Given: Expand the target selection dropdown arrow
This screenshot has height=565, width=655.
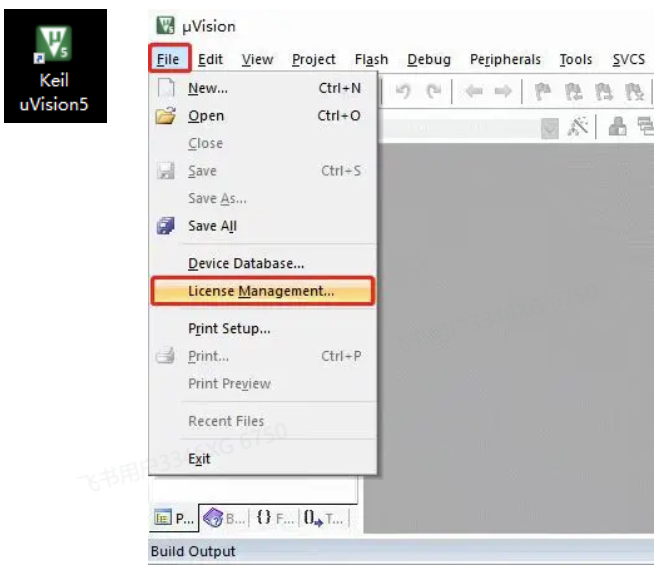Looking at the screenshot, I should 550,128.
